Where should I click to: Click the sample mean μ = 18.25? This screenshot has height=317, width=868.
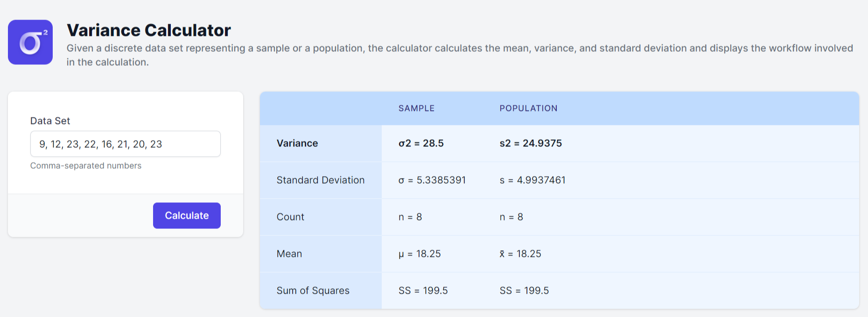pyautogui.click(x=420, y=254)
